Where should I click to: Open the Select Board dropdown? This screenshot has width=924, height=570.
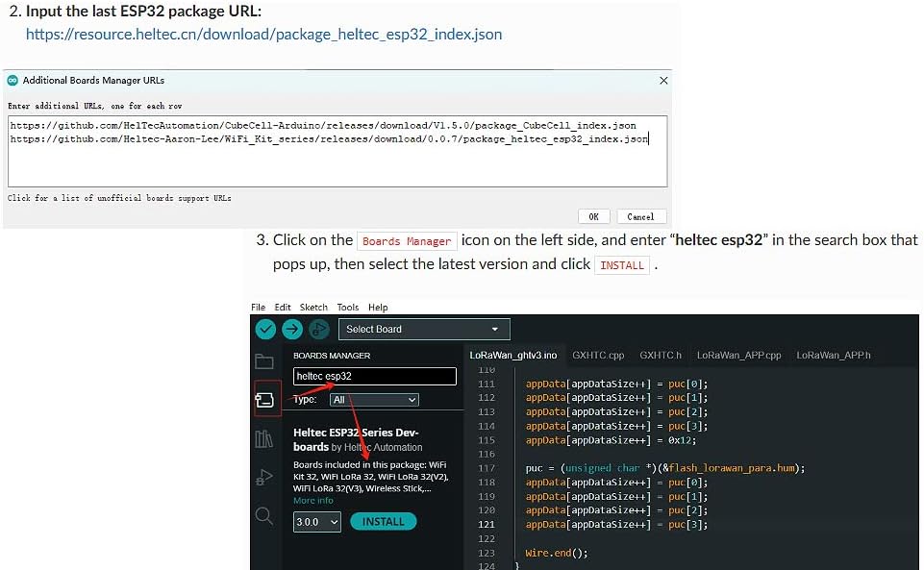[425, 329]
